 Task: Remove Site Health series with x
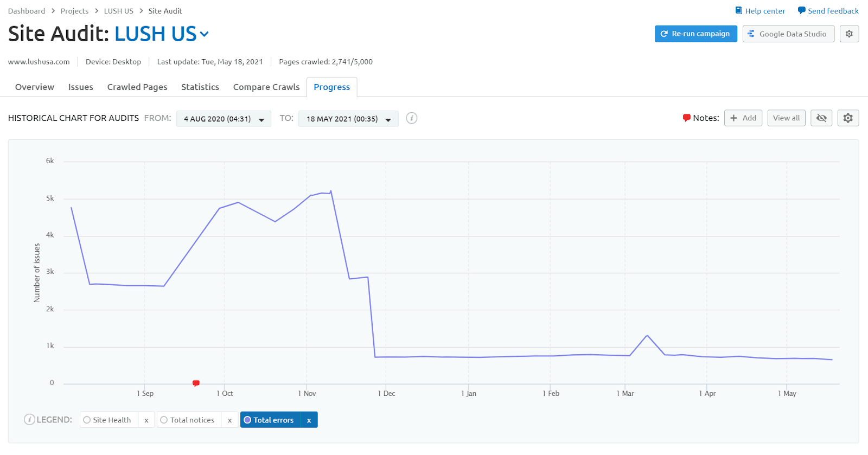tap(146, 420)
